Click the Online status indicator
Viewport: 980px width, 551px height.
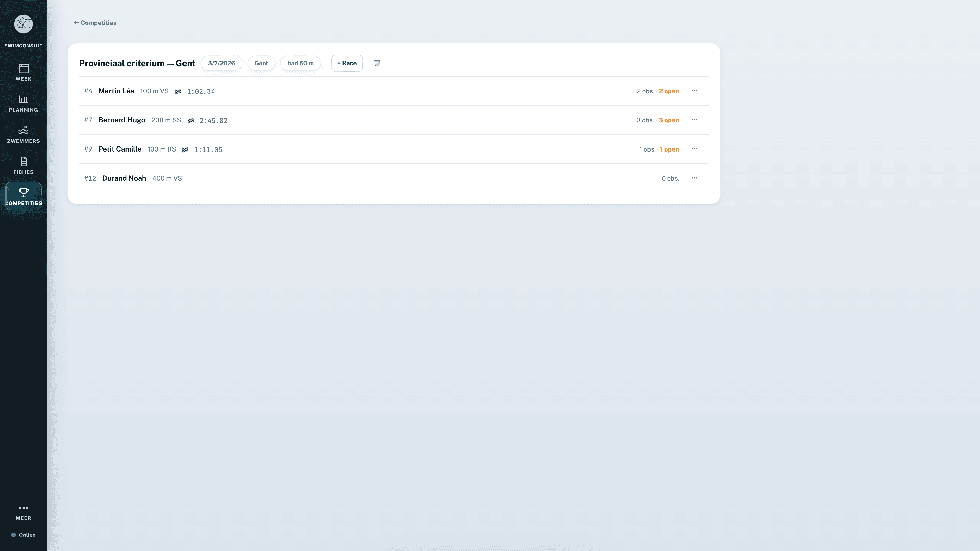(x=23, y=535)
